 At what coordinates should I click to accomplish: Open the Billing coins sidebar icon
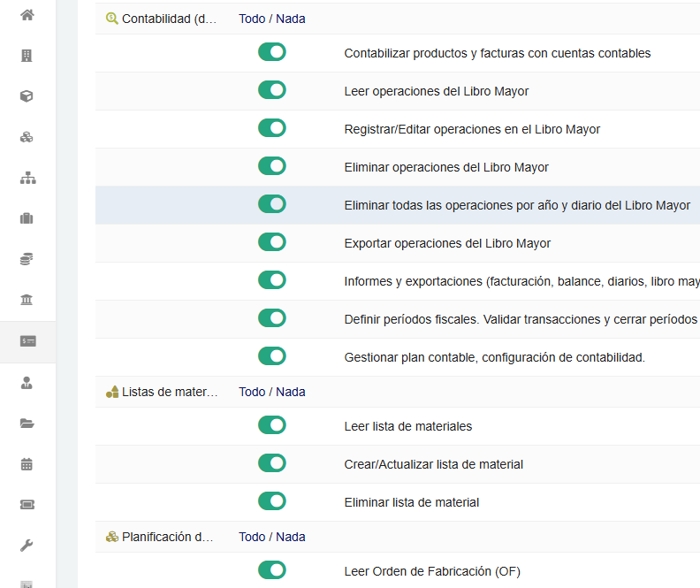pos(27,259)
